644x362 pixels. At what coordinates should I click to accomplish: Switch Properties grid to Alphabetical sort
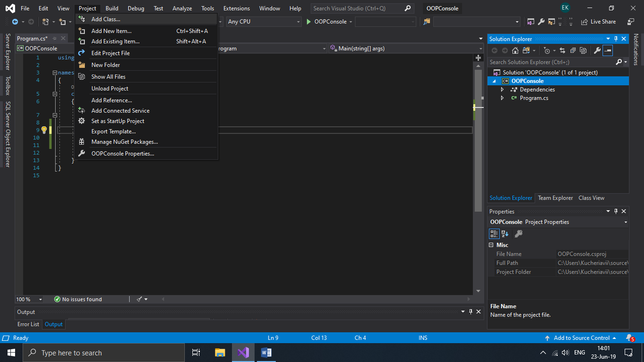505,233
